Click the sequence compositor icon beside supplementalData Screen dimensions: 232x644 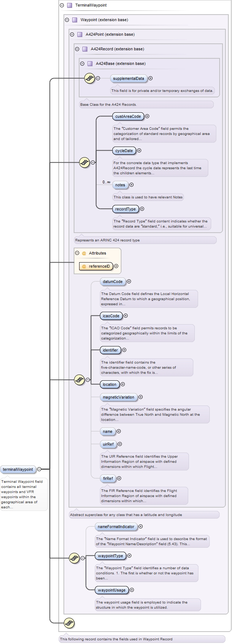[x=89, y=78]
